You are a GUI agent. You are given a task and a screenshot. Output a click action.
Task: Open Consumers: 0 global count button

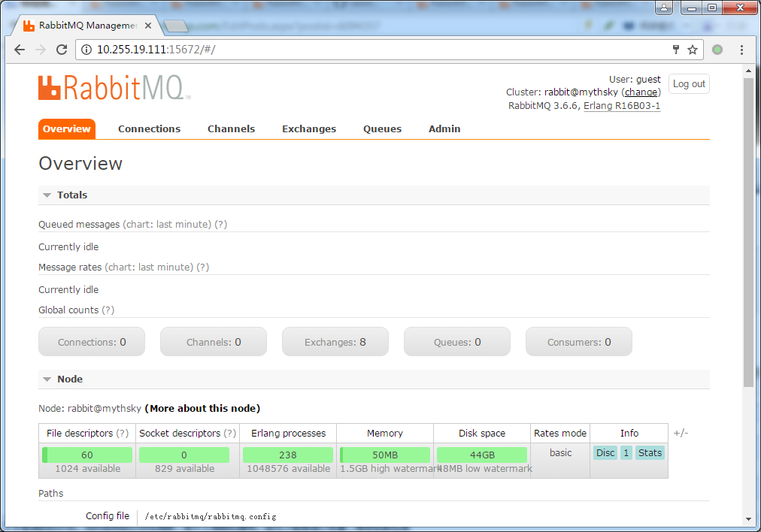pos(579,342)
